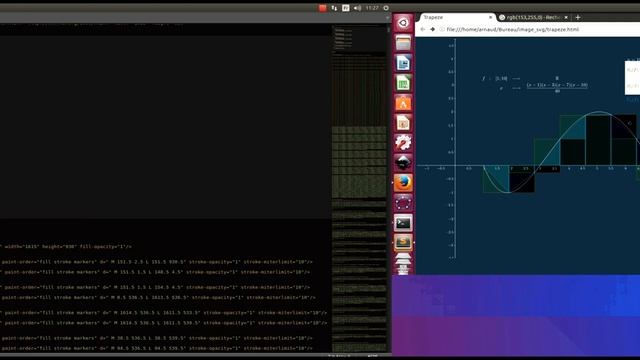Open Ubuntu Software Center orange icon

(x=403, y=103)
